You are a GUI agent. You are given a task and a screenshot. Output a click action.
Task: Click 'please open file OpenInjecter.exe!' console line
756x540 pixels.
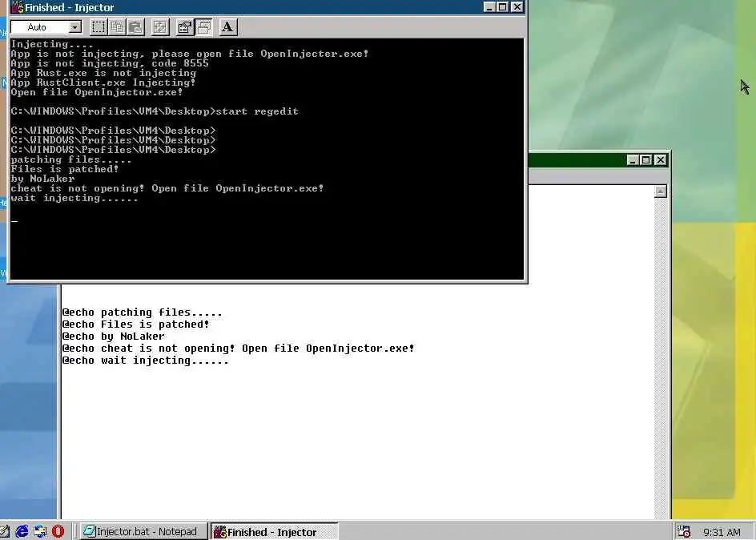pyautogui.click(x=190, y=54)
